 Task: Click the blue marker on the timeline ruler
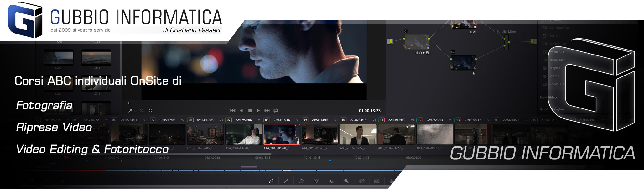(330, 161)
